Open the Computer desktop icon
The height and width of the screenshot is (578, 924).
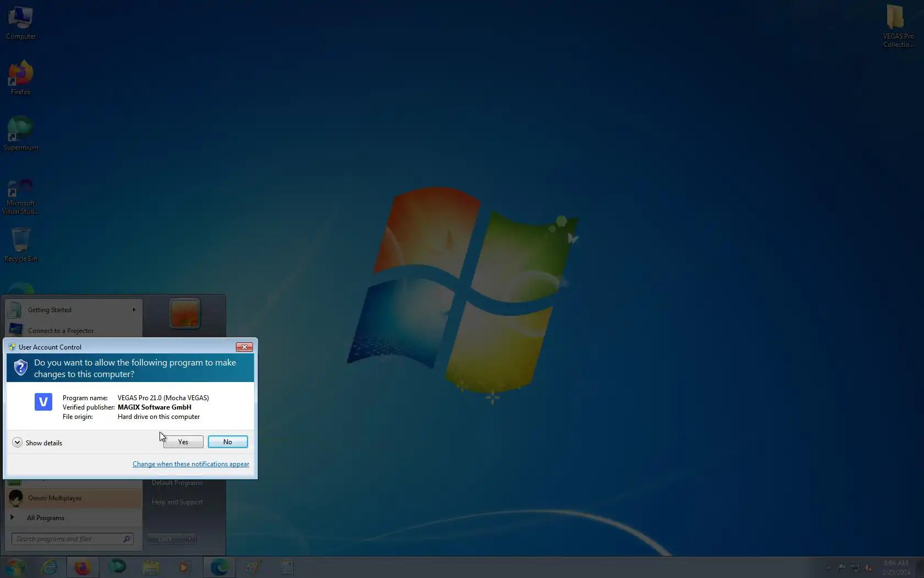[x=21, y=23]
